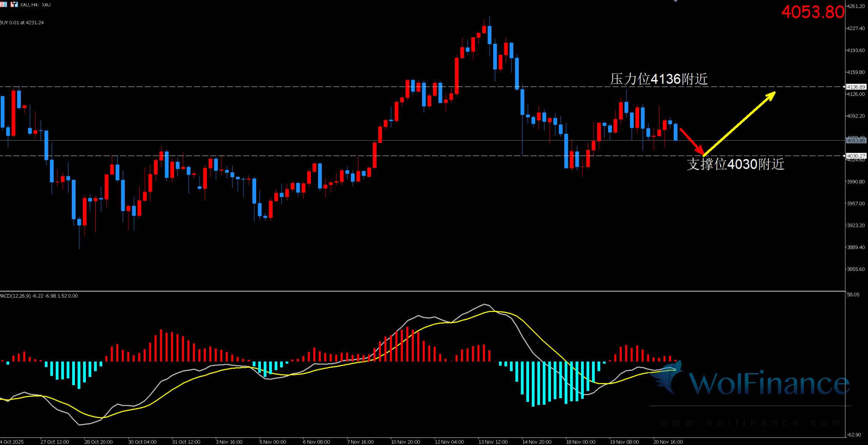Click the 4136.89 price tag on the axis
The image size is (868, 445).
click(x=856, y=87)
